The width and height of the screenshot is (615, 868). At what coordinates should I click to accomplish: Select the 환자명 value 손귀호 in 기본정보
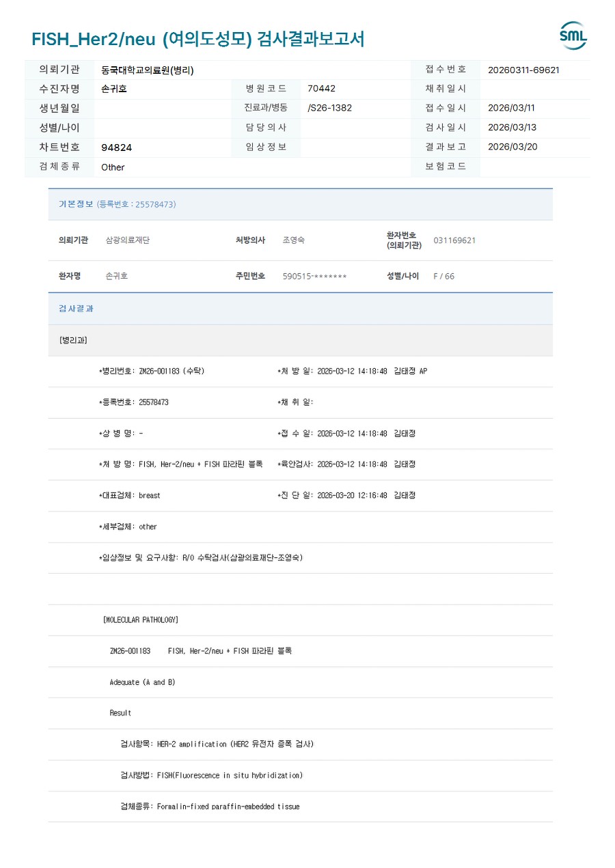click(x=116, y=276)
